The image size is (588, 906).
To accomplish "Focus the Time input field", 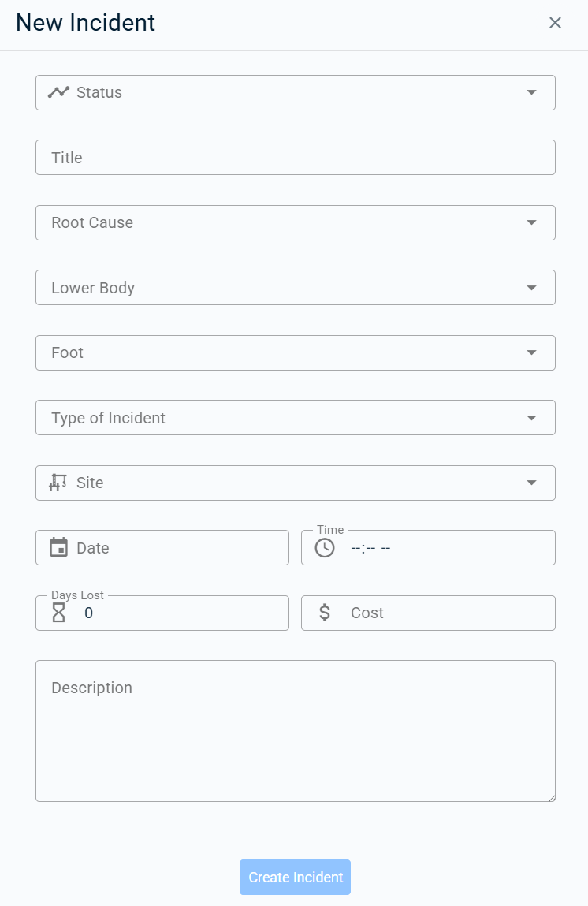I will (428, 547).
